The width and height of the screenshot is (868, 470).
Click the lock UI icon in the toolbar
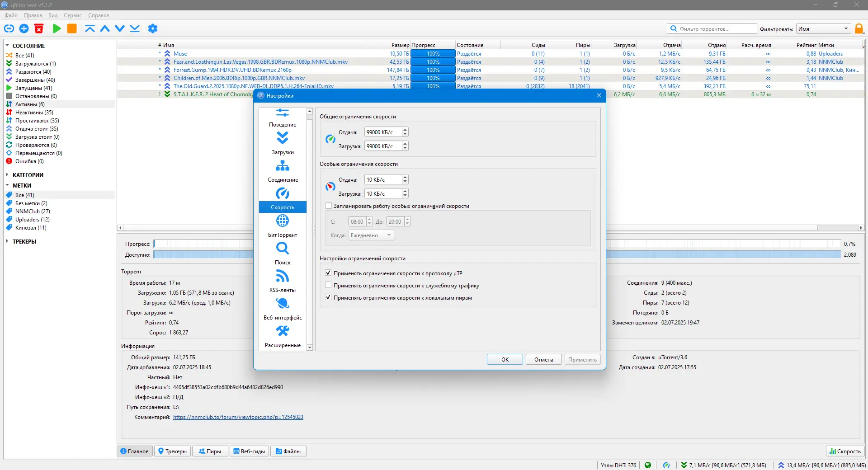pyautogui.click(x=859, y=29)
